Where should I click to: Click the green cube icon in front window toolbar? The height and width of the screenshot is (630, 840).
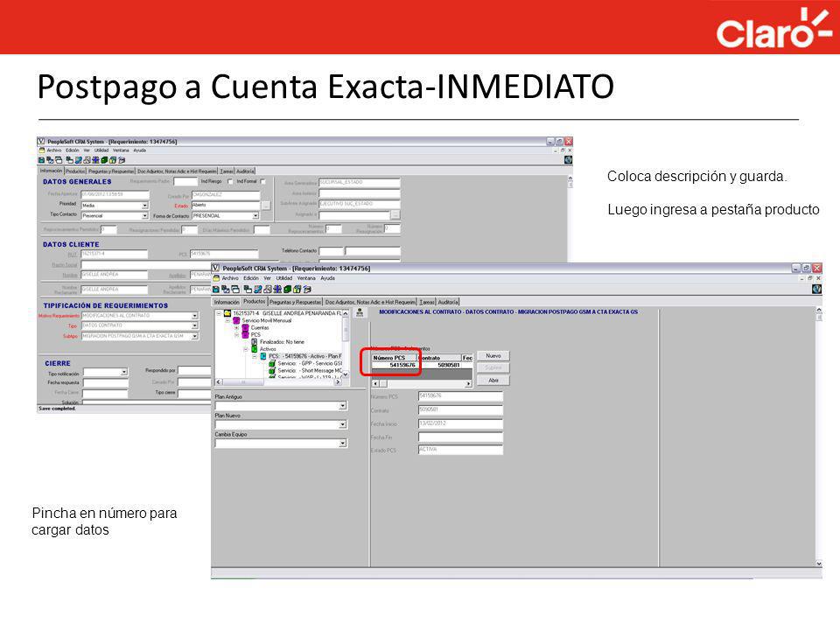click(x=288, y=290)
